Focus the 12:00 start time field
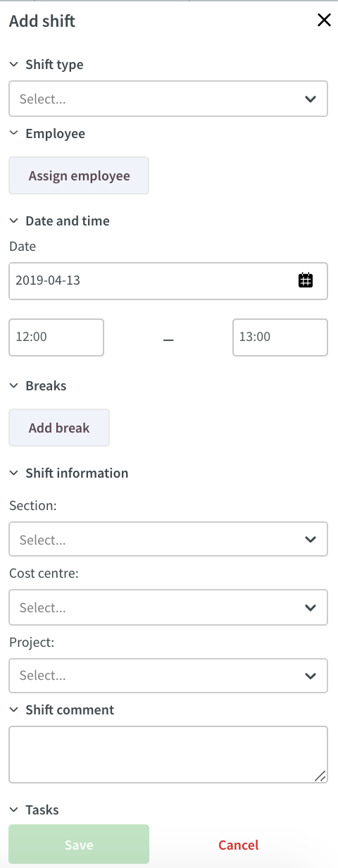Viewport: 338px width, 868px height. pyautogui.click(x=56, y=337)
